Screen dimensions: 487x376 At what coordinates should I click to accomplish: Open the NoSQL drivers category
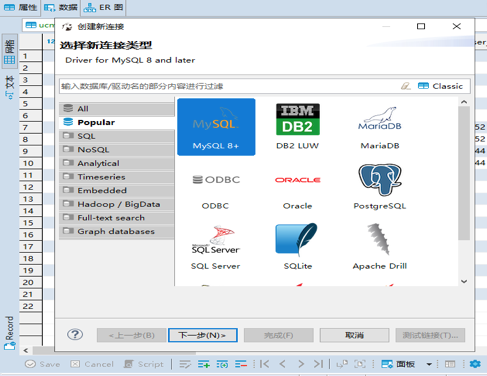pyautogui.click(x=117, y=150)
